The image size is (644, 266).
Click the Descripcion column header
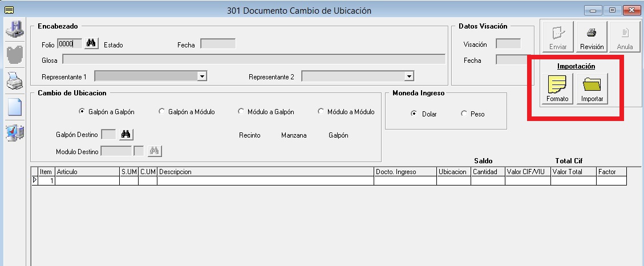coord(265,172)
